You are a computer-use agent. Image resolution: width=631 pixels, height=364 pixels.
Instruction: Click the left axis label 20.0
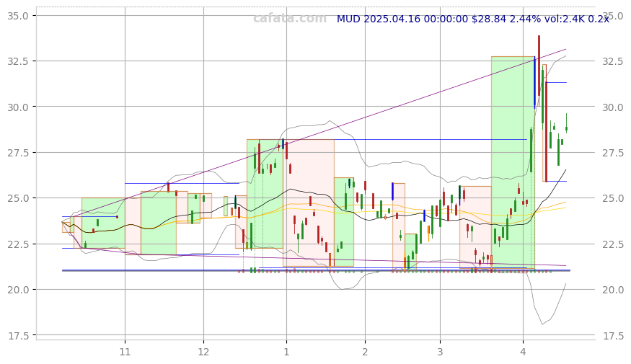(18, 290)
